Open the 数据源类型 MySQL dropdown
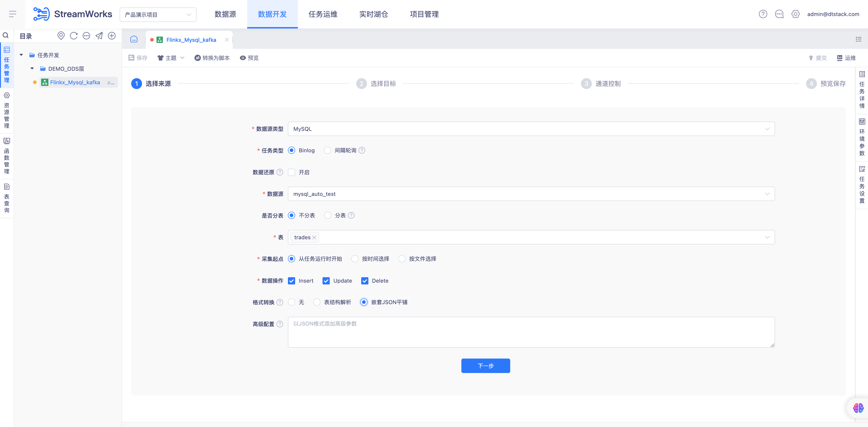The image size is (868, 427). pos(531,129)
